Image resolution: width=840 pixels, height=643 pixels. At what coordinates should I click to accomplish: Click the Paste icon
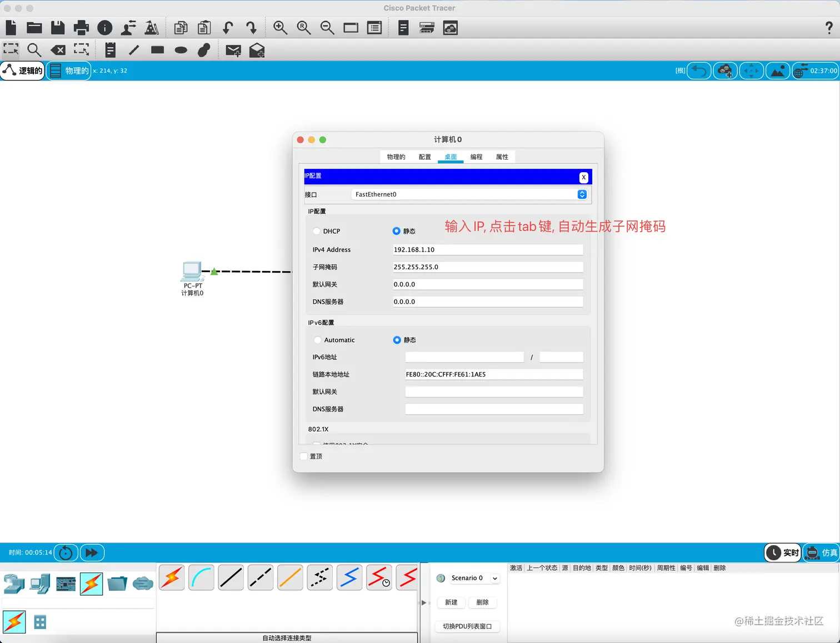tap(204, 27)
